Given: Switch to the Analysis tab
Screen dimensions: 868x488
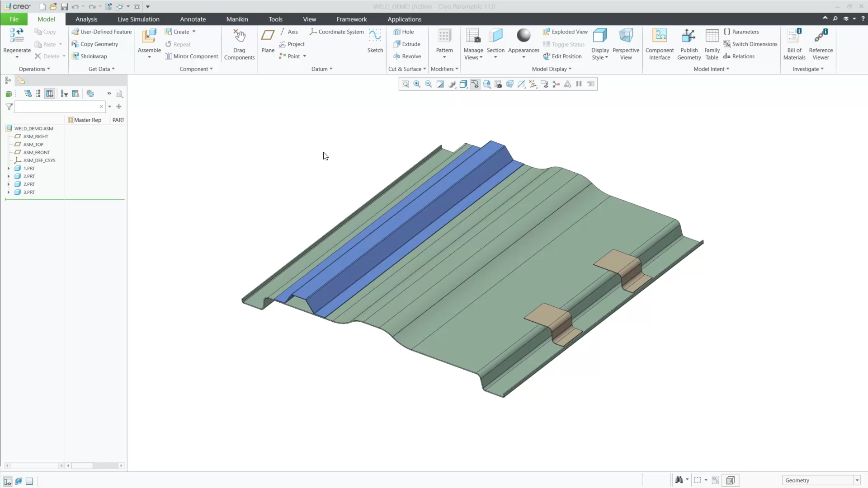Looking at the screenshot, I should pos(86,19).
